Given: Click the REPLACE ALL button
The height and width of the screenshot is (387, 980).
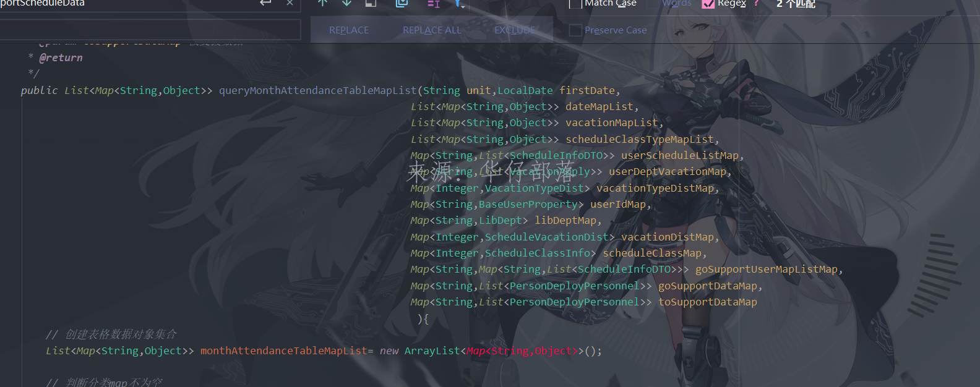Looking at the screenshot, I should coord(432,30).
